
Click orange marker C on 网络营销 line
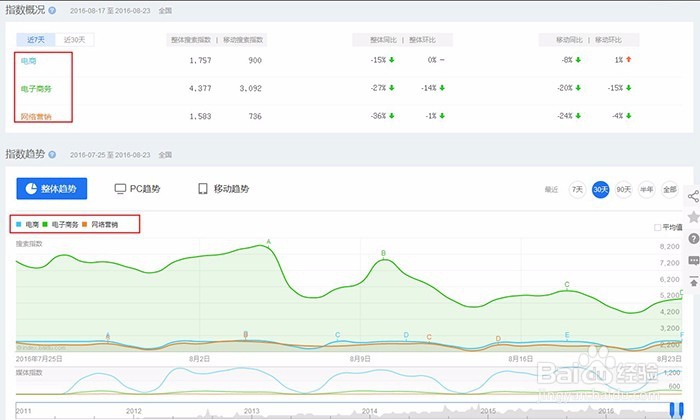(429, 337)
